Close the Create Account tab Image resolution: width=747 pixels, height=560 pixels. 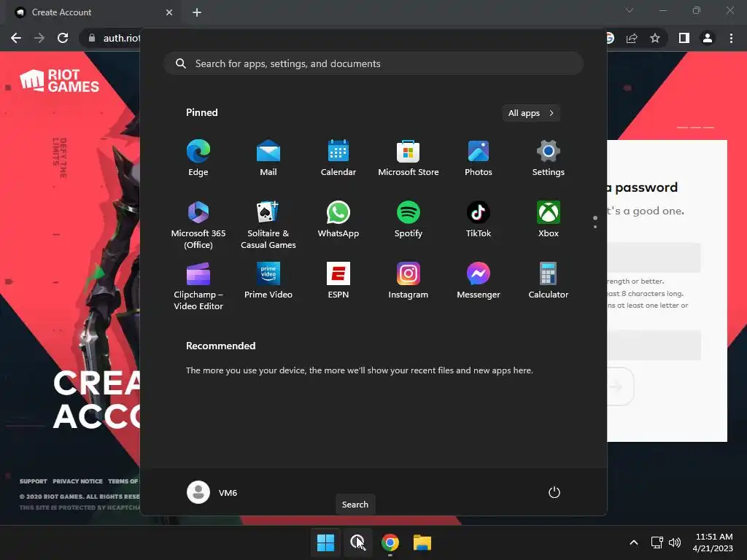tap(169, 12)
